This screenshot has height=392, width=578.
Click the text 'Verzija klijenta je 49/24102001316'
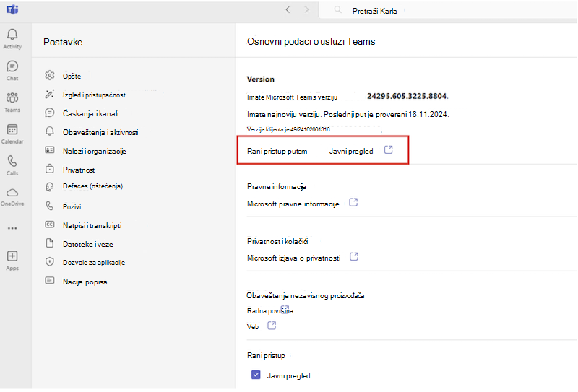point(288,129)
